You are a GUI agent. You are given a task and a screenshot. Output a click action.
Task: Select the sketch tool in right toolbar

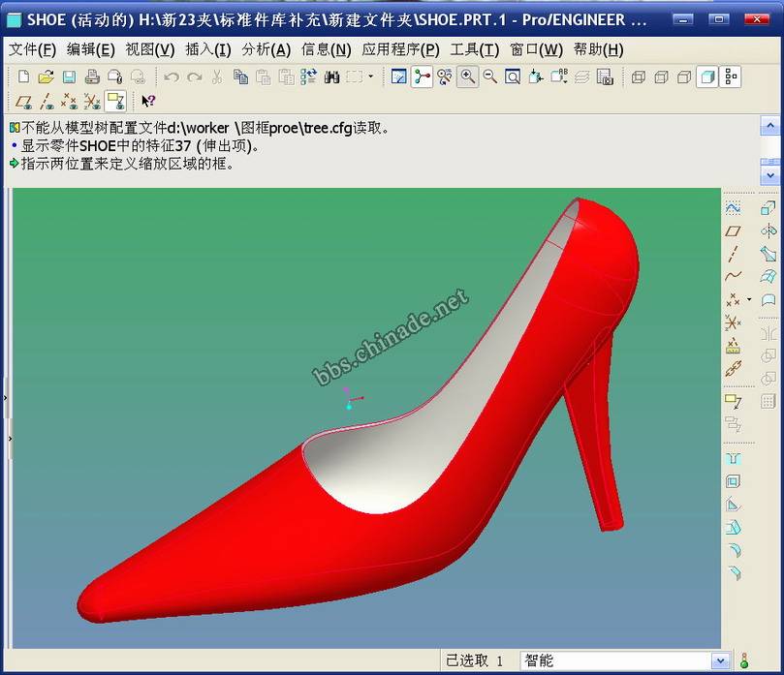pos(733,208)
